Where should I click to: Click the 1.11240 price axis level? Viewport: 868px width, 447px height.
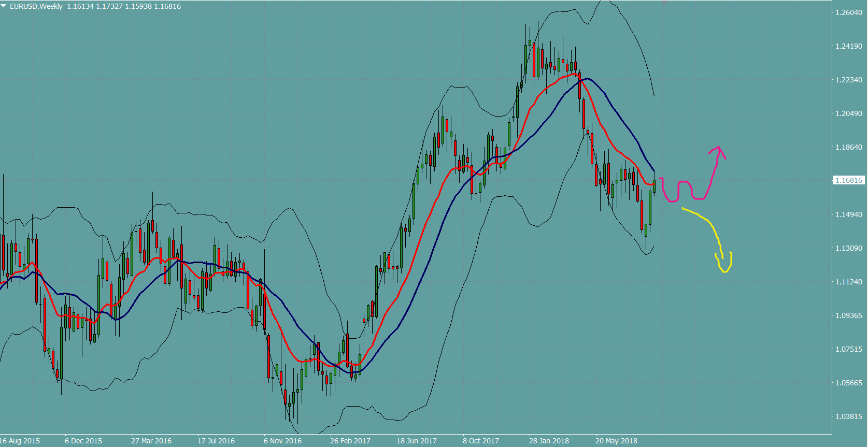click(849, 282)
